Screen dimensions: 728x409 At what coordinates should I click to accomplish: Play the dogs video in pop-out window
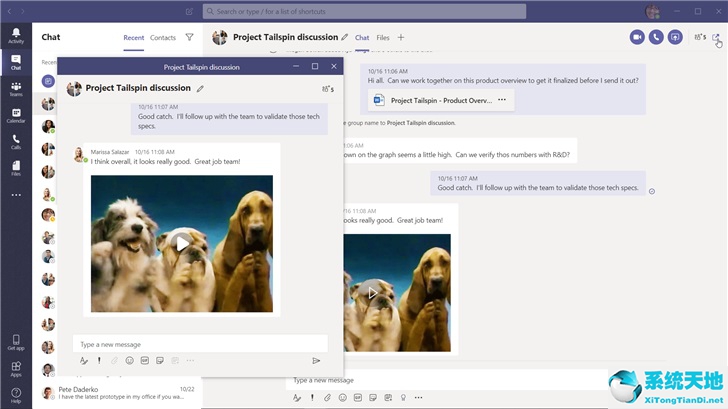point(182,243)
